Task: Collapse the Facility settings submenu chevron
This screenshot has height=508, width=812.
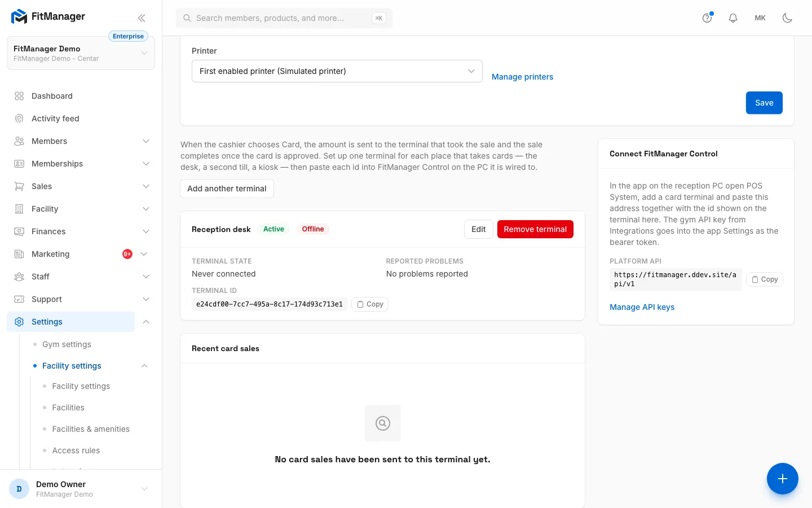Action: 144,366
